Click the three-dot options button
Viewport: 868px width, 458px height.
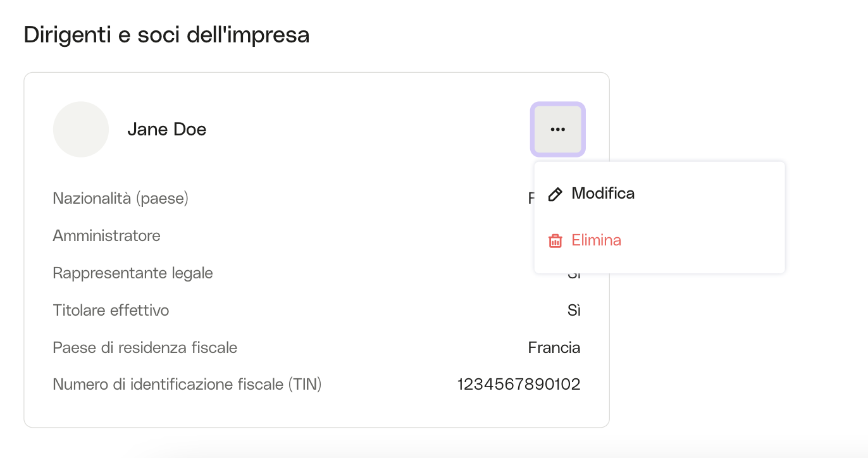557,130
